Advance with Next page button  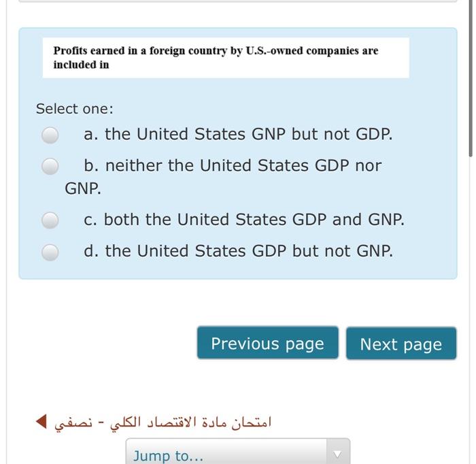(401, 343)
